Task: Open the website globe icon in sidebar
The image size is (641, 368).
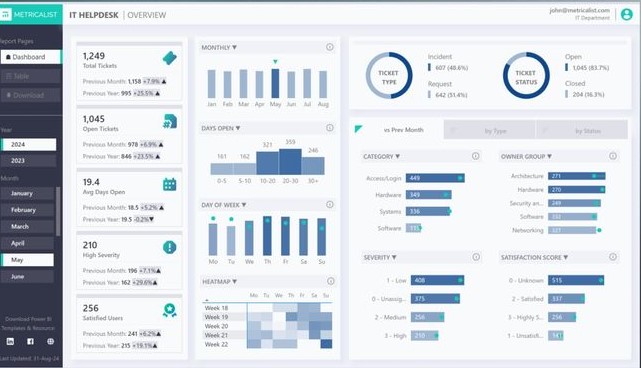Action: [50, 341]
